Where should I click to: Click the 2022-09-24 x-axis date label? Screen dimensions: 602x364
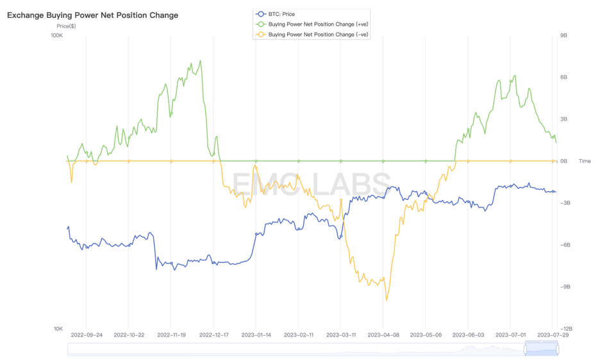[87, 335]
